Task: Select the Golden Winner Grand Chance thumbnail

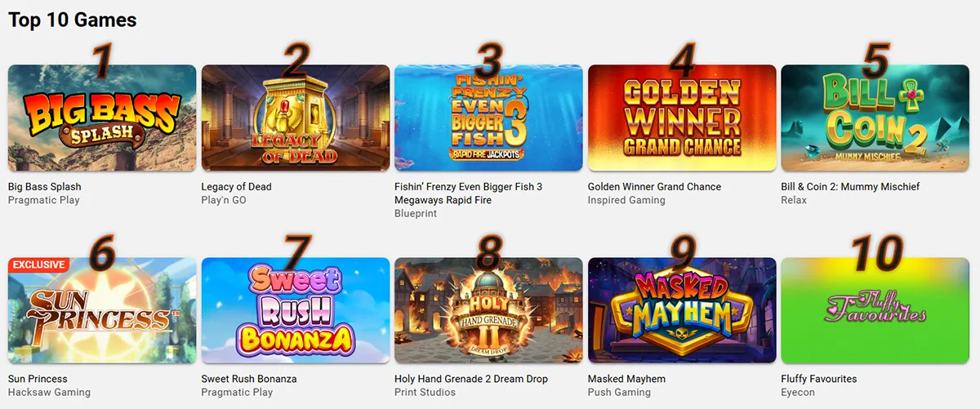Action: [682, 118]
